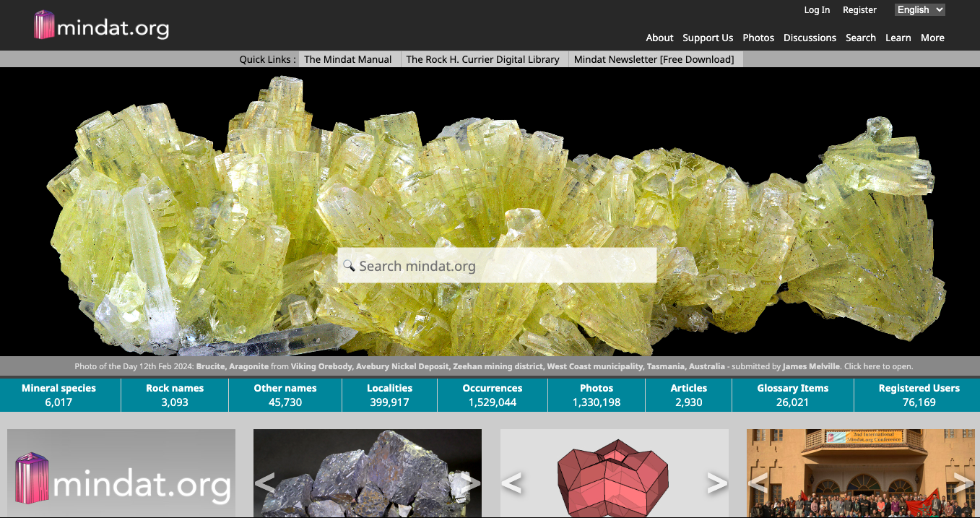Viewport: 980px width, 518px height.
Task: Click the Register link
Action: coord(859,9)
